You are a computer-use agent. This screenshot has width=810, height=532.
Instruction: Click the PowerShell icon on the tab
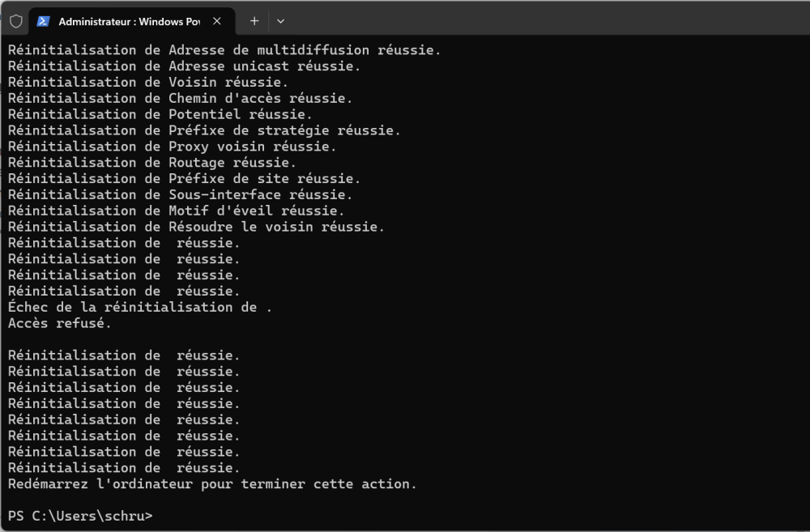tap(44, 22)
